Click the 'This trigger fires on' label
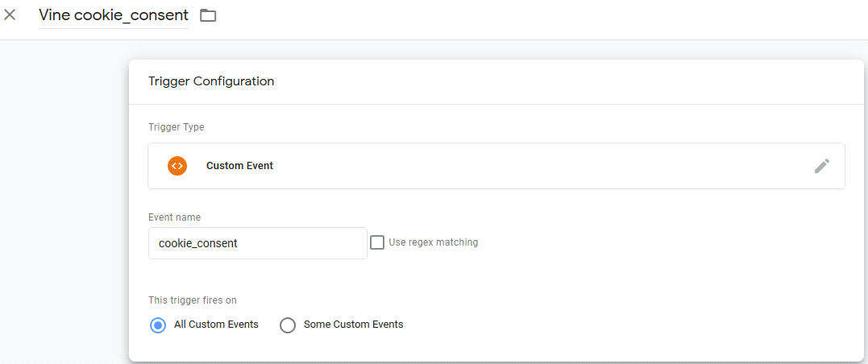The height and width of the screenshot is (364, 868). tap(192, 300)
